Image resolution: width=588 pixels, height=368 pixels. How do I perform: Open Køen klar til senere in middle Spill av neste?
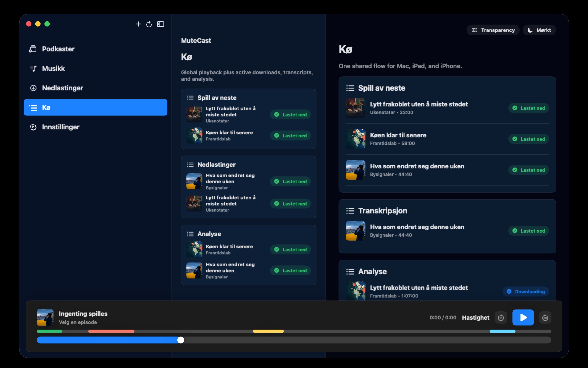coord(248,136)
